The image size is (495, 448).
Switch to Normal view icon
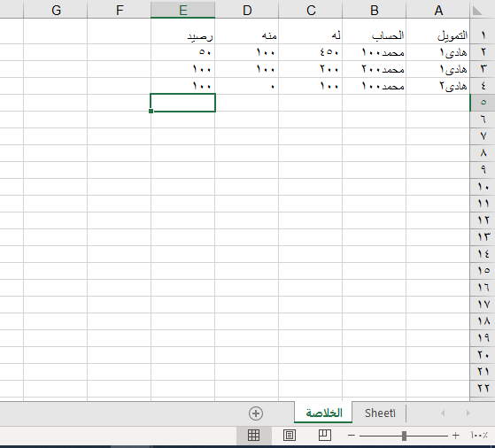[x=254, y=436]
